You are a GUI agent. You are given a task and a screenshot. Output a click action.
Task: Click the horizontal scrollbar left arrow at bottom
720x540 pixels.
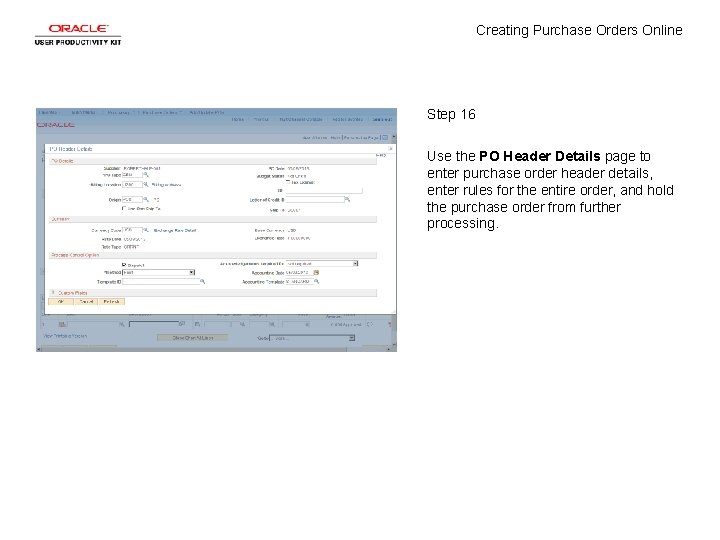(x=39, y=349)
